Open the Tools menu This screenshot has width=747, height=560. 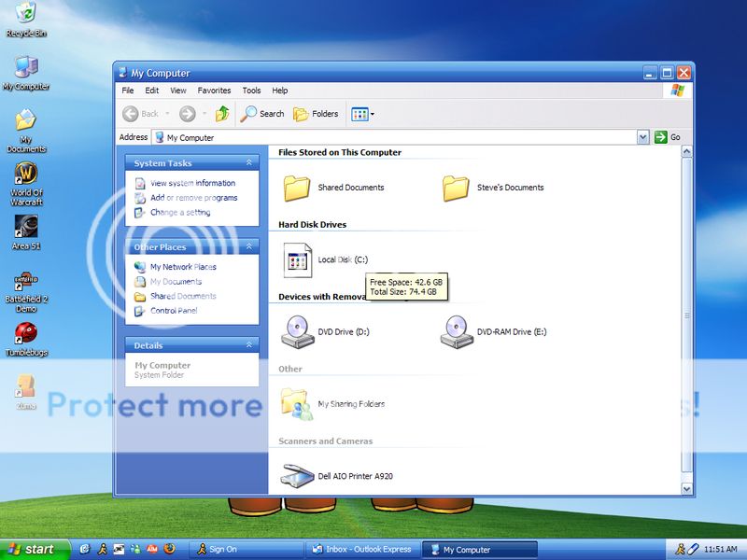tap(251, 91)
